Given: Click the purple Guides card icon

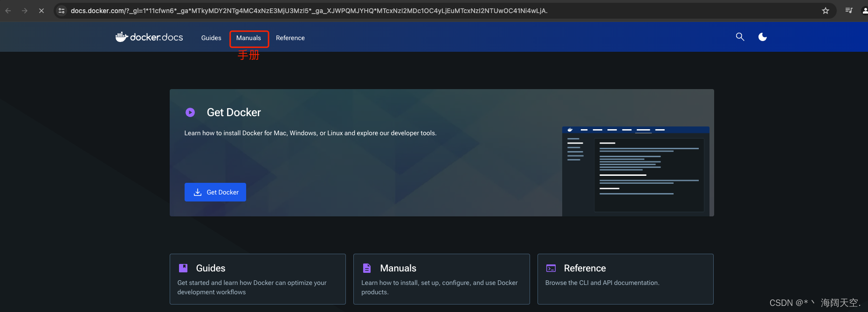Looking at the screenshot, I should point(183,268).
